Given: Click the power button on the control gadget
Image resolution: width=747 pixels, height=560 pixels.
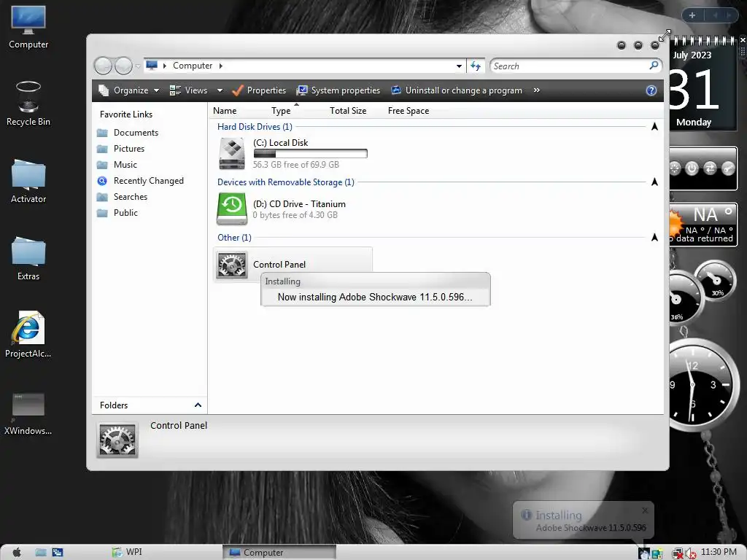Looking at the screenshot, I should pyautogui.click(x=692, y=168).
